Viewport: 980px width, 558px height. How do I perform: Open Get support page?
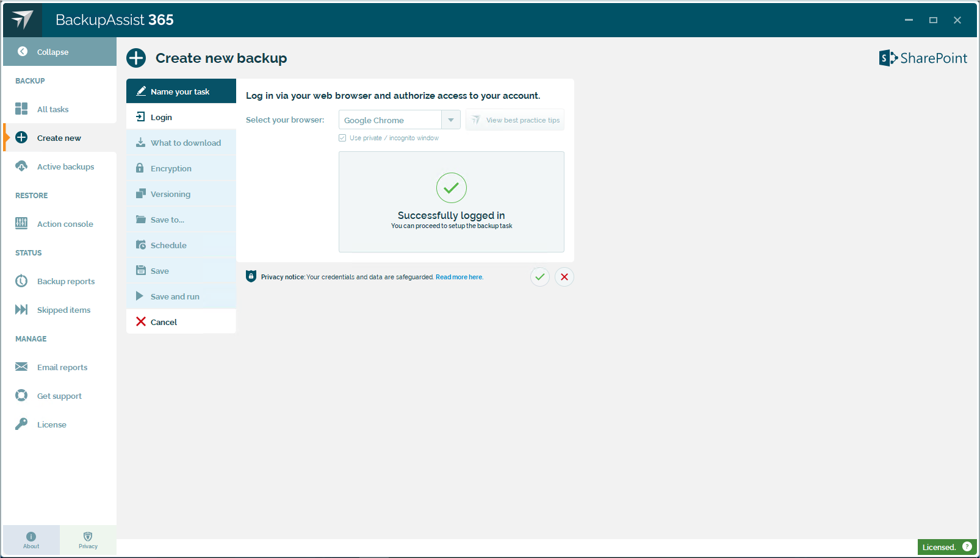60,396
